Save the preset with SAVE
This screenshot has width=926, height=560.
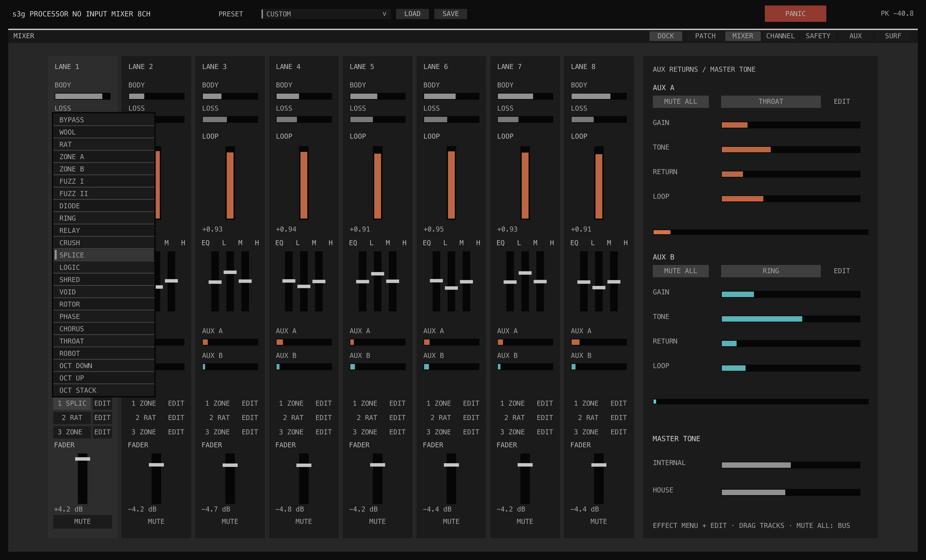tap(450, 14)
